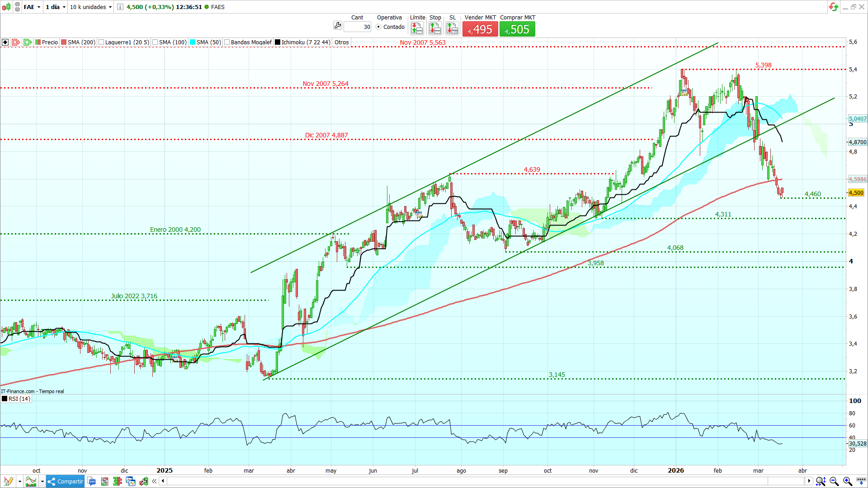Click the order book icon in the bottom toolbar
Viewport: 868px width, 488px height.
118,481
